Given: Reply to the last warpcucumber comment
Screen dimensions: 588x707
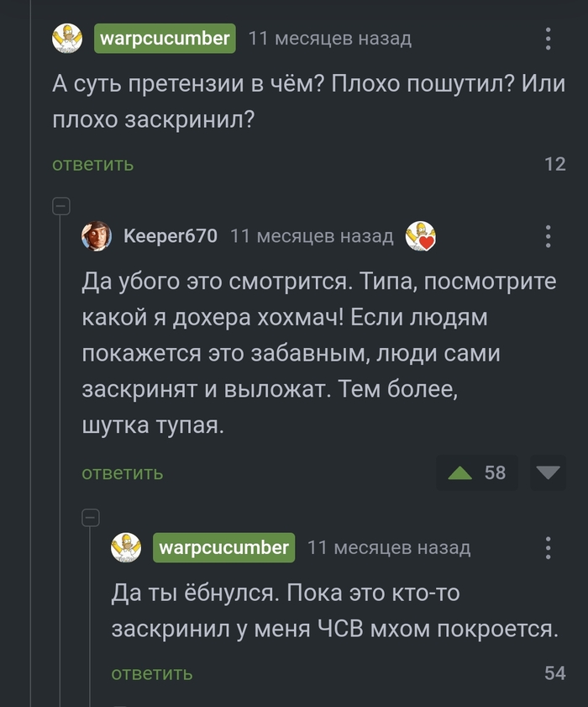Looking at the screenshot, I should 152,673.
